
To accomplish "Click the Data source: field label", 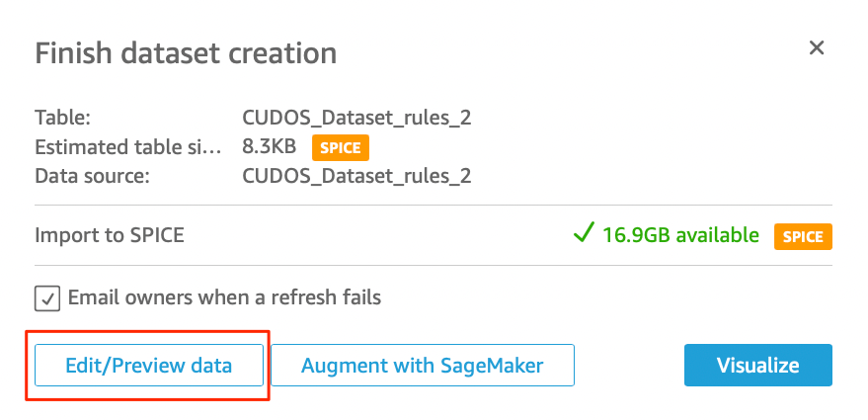I will pyautogui.click(x=91, y=177).
